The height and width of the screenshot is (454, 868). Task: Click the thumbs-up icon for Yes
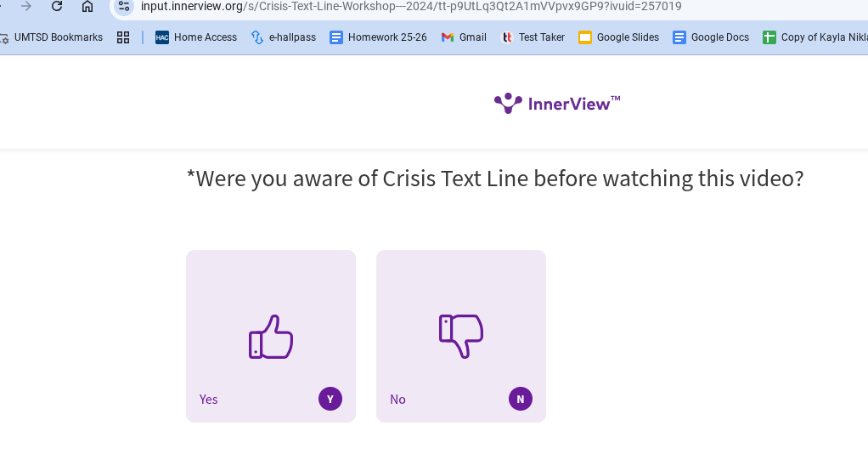coord(271,337)
